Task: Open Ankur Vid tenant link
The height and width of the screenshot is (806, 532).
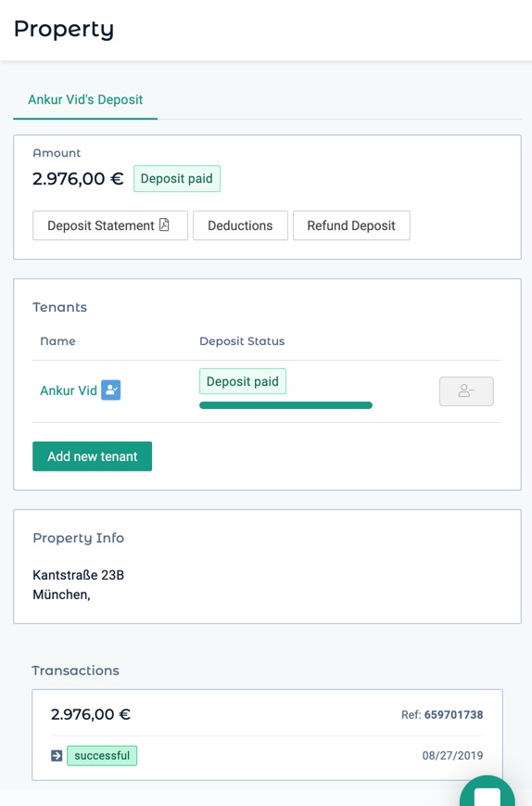Action: pyautogui.click(x=69, y=390)
